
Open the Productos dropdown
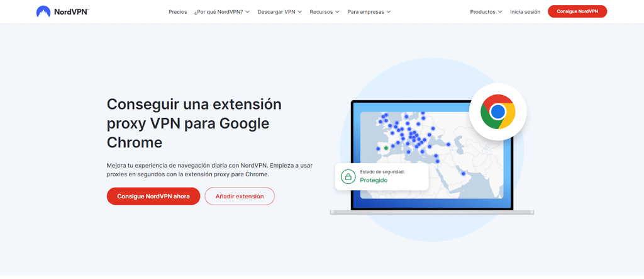point(486,12)
